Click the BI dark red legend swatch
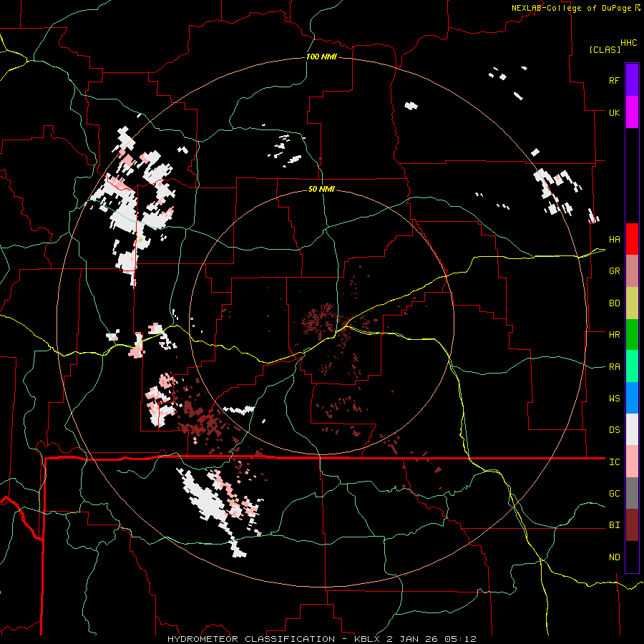The width and height of the screenshot is (644, 644). point(632,525)
